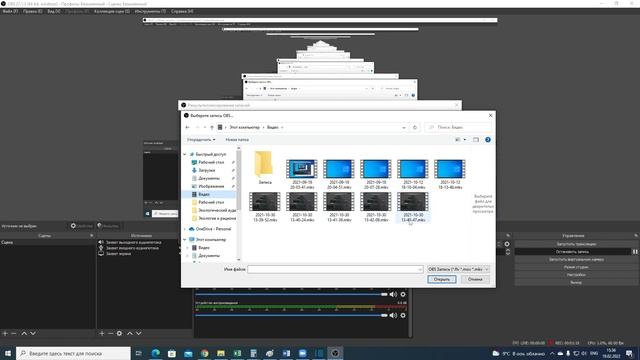Open the view options dropdown arrow
The width and height of the screenshot is (640, 360).
tap(464, 140)
